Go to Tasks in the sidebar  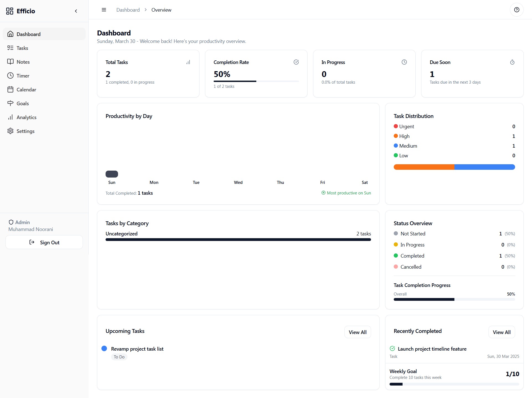click(x=44, y=48)
